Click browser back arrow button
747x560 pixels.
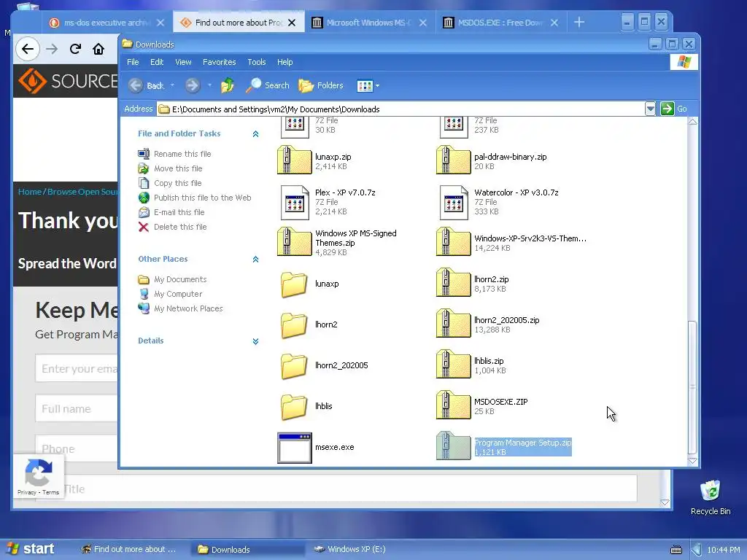[28, 49]
